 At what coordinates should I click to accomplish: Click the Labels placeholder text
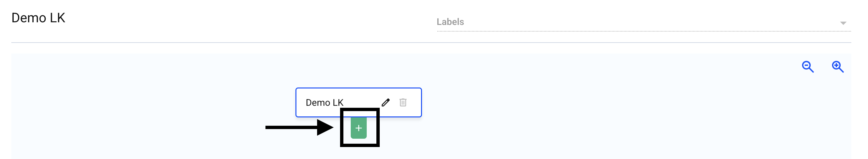tap(450, 22)
